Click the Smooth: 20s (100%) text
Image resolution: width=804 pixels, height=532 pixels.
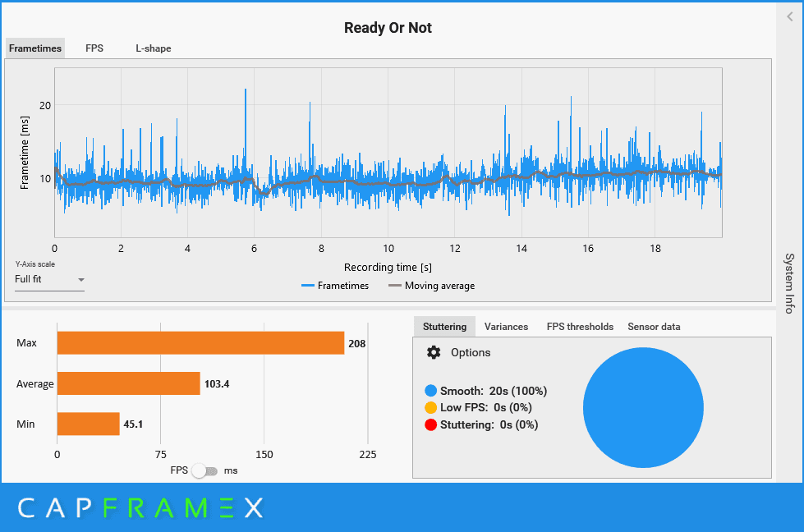point(494,391)
